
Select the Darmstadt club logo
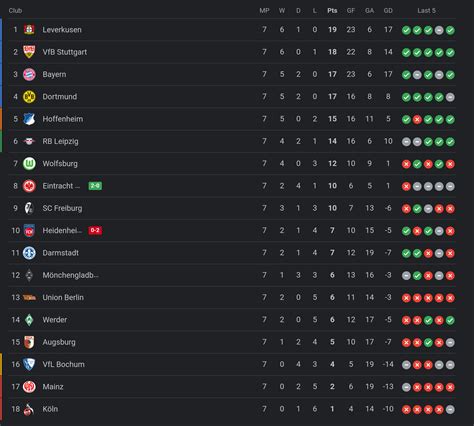click(29, 253)
